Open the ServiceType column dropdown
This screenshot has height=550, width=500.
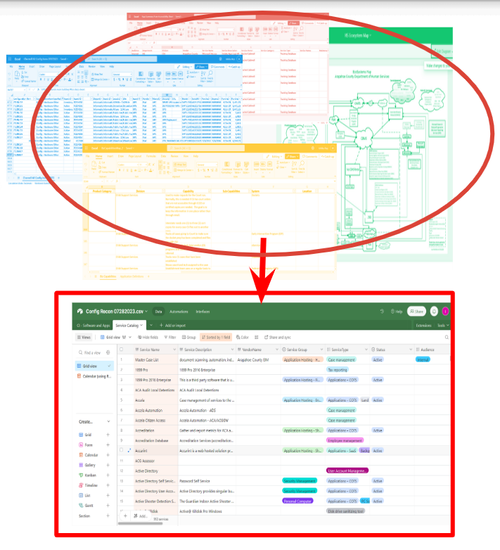point(366,350)
